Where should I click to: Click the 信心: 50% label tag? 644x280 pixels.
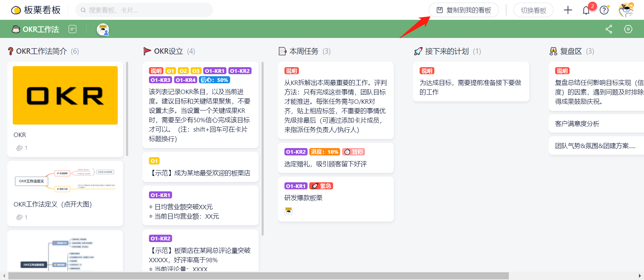214,80
